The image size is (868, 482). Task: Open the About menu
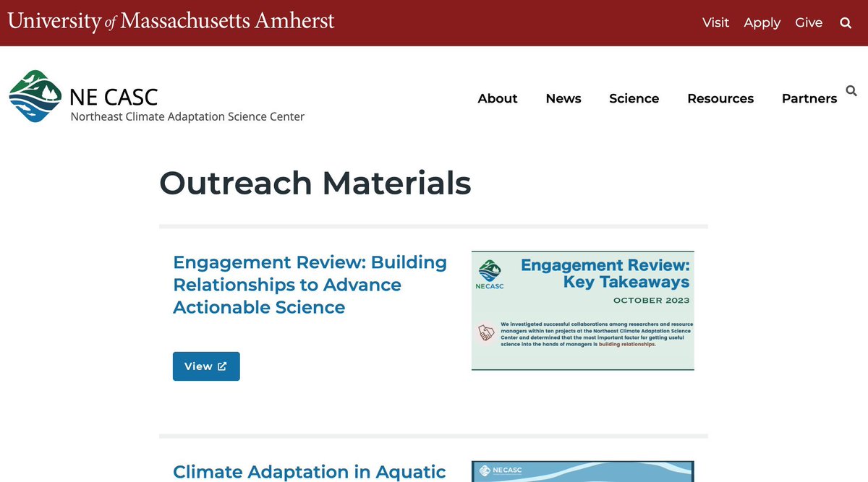tap(498, 98)
